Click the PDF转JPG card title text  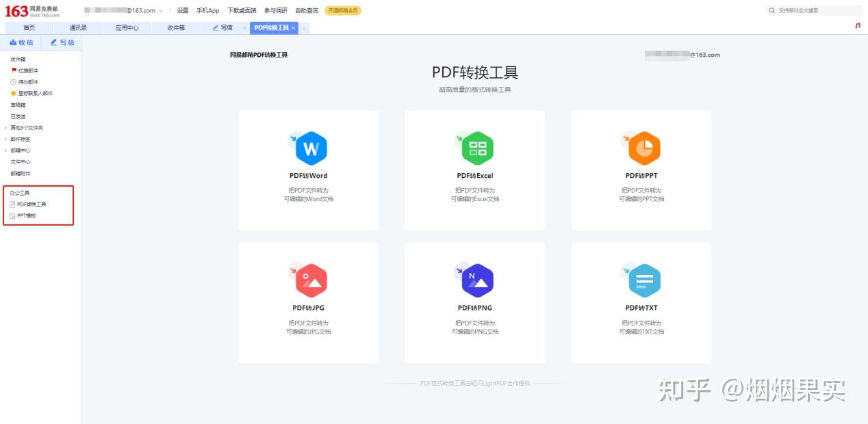[x=309, y=308]
